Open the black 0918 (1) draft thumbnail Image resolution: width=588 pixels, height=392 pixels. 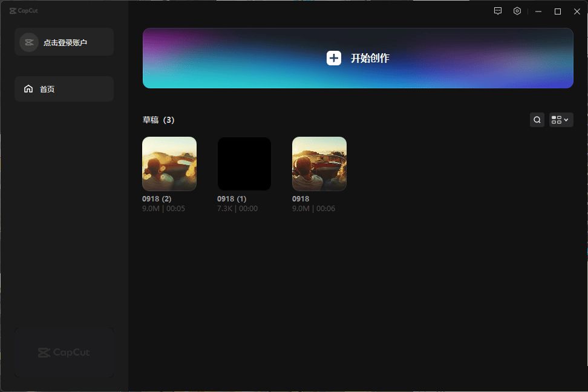click(244, 164)
